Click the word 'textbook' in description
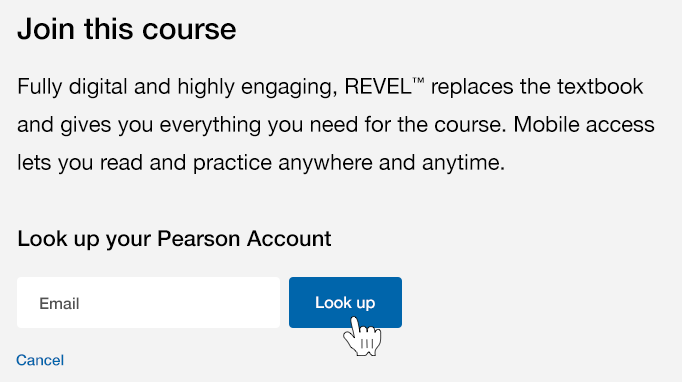This screenshot has width=682, height=382. pyautogui.click(x=600, y=87)
